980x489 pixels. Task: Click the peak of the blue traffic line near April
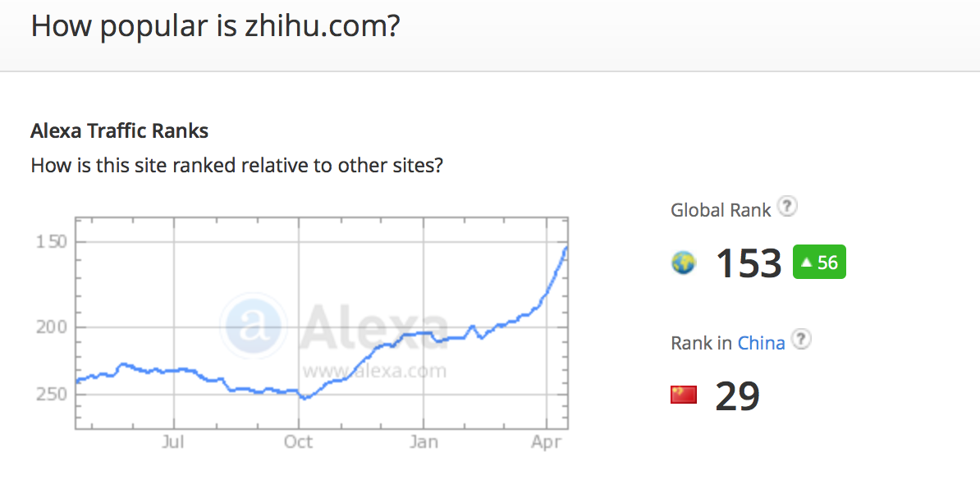tap(566, 248)
